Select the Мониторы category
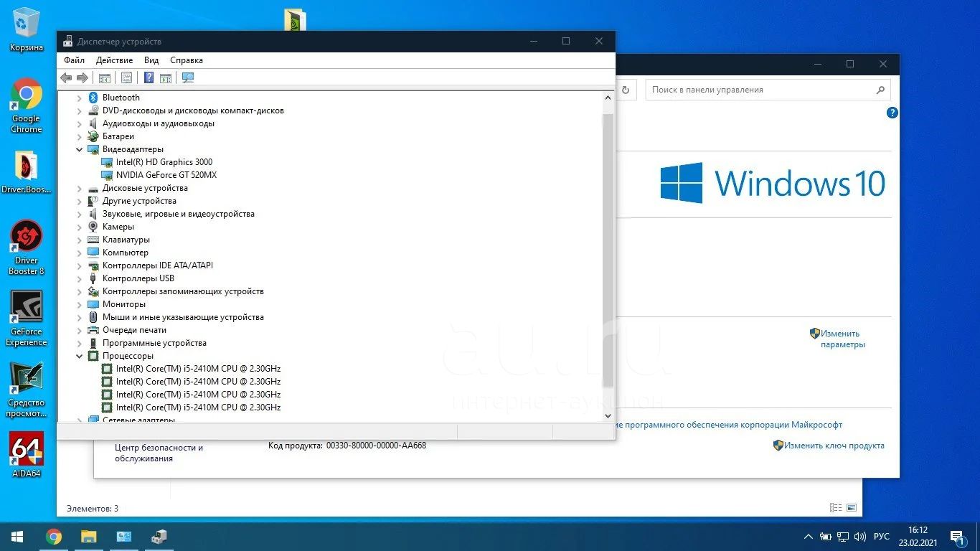Viewport: 980px width, 551px height. [124, 304]
